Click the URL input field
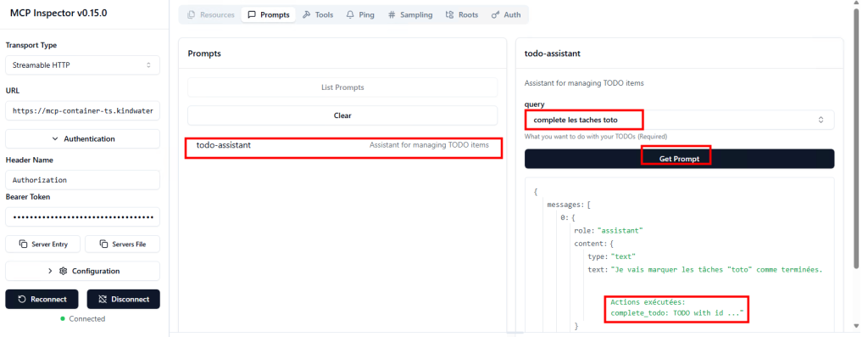This screenshot has height=337, width=868. pyautogui.click(x=82, y=110)
